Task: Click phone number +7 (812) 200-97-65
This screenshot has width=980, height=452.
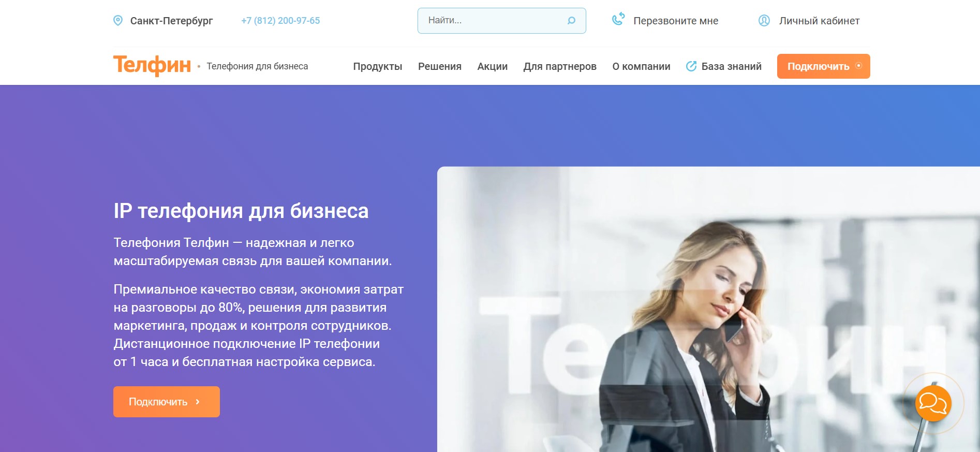Action: 280,21
